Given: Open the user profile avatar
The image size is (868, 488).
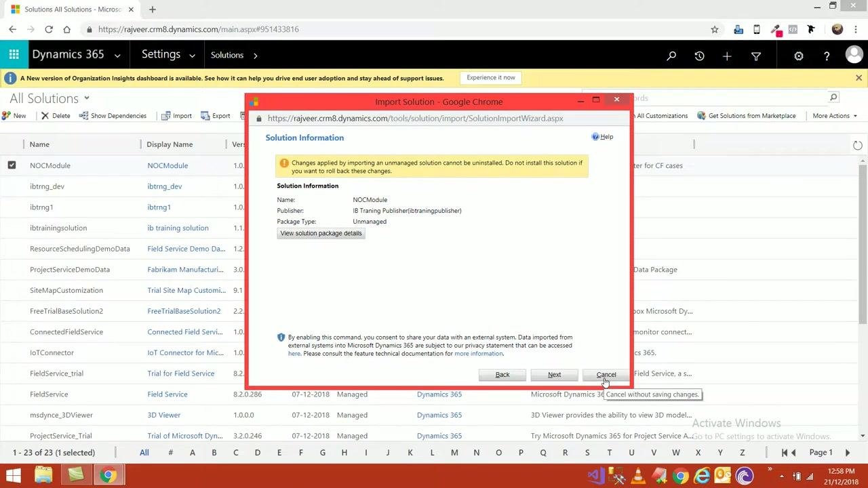Looking at the screenshot, I should coord(854,55).
